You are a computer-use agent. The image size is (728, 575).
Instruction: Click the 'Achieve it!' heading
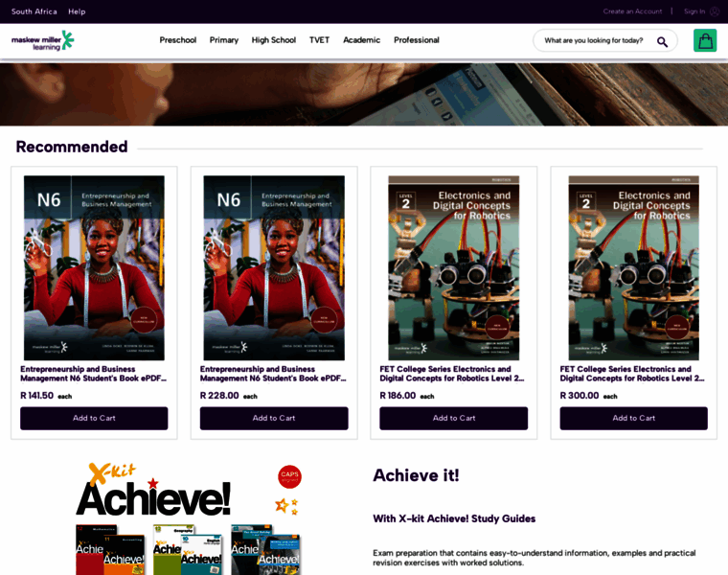coord(416,475)
